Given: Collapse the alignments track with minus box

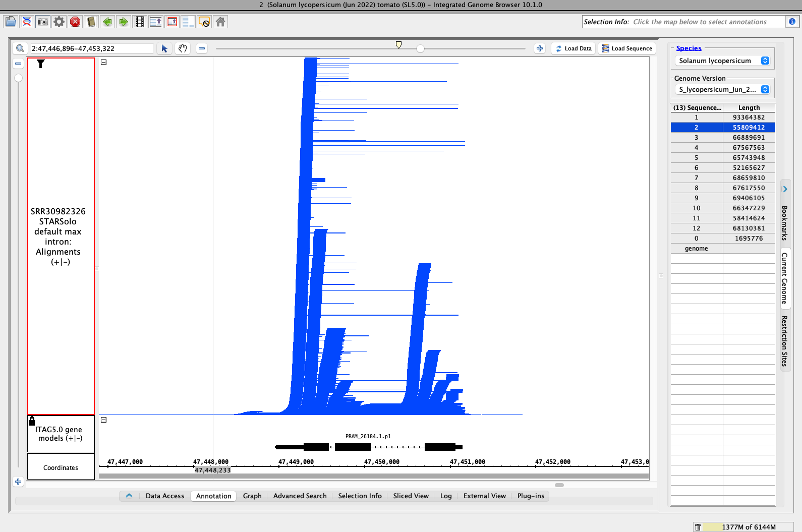Looking at the screenshot, I should click(x=104, y=63).
